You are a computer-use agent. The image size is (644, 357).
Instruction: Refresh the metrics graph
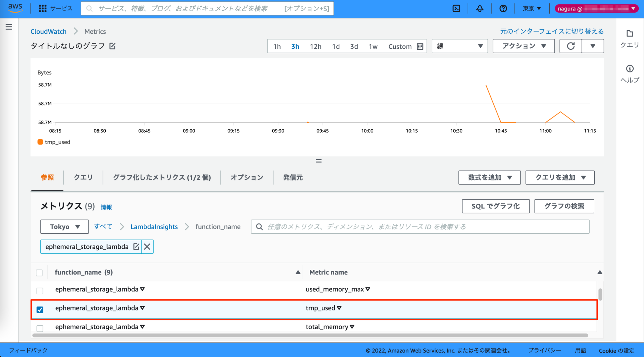570,46
